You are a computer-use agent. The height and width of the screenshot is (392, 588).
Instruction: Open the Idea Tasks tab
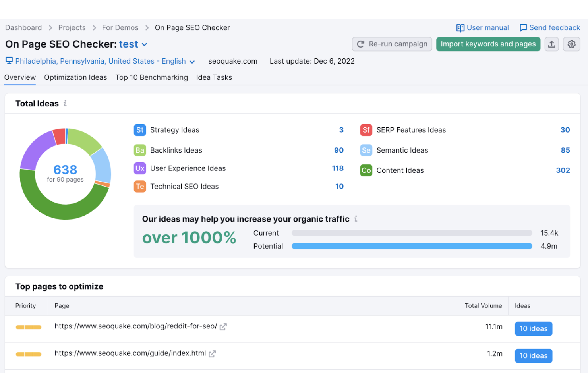coord(214,77)
